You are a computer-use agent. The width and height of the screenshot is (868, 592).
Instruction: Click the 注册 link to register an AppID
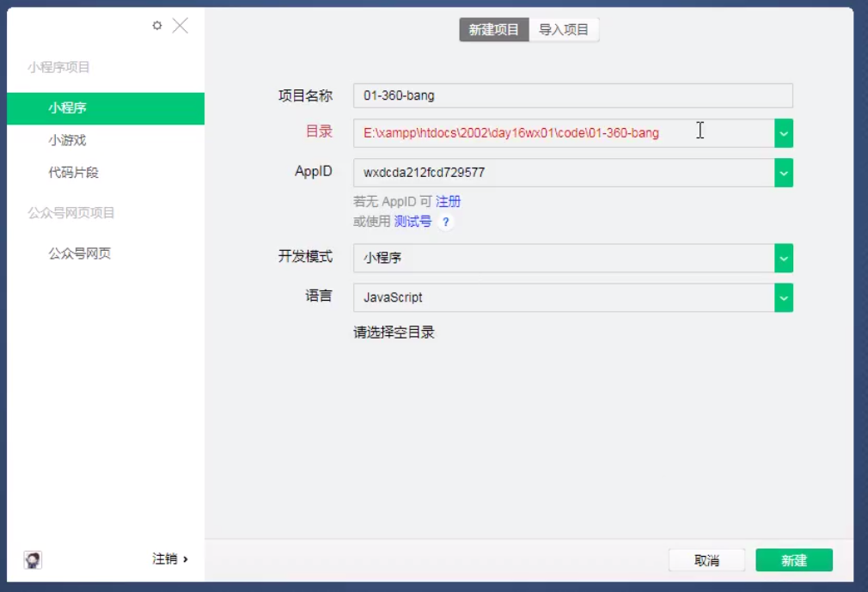[x=449, y=201]
